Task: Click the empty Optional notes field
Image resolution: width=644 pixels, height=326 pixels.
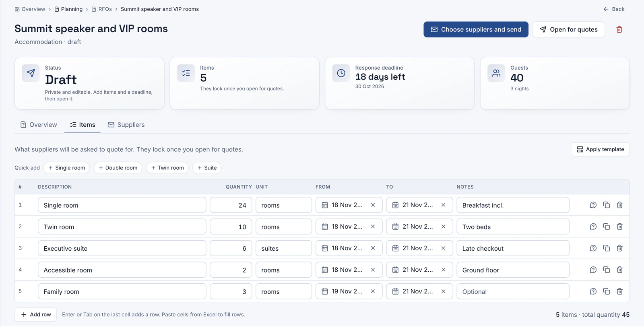Action: [513, 291]
